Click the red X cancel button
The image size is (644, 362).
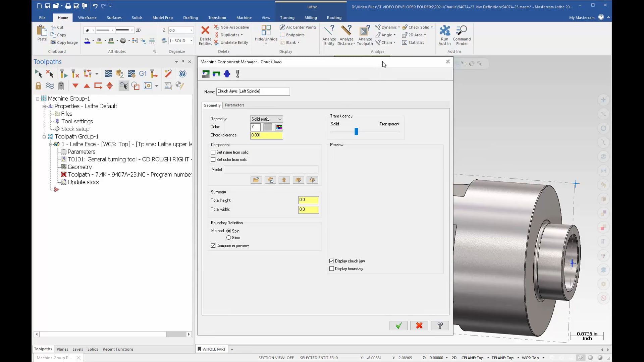coord(419,326)
